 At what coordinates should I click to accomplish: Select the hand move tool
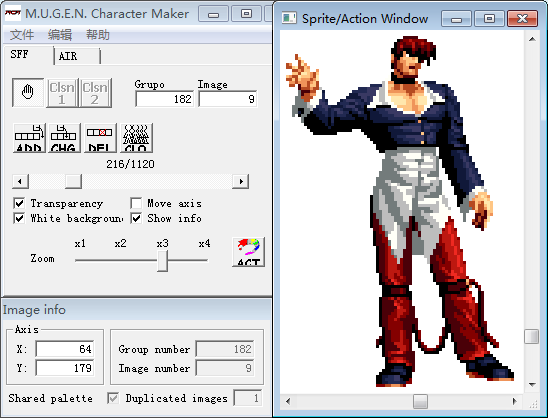[x=28, y=93]
